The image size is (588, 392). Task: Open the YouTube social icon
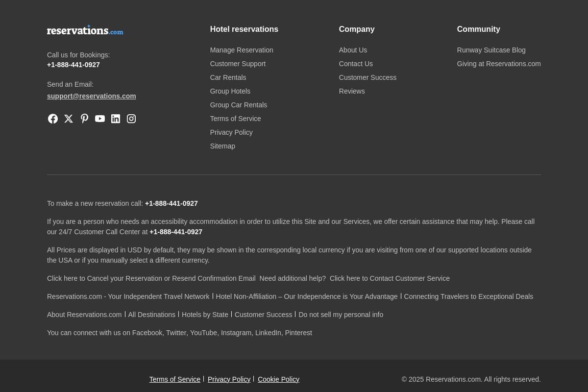(x=100, y=118)
